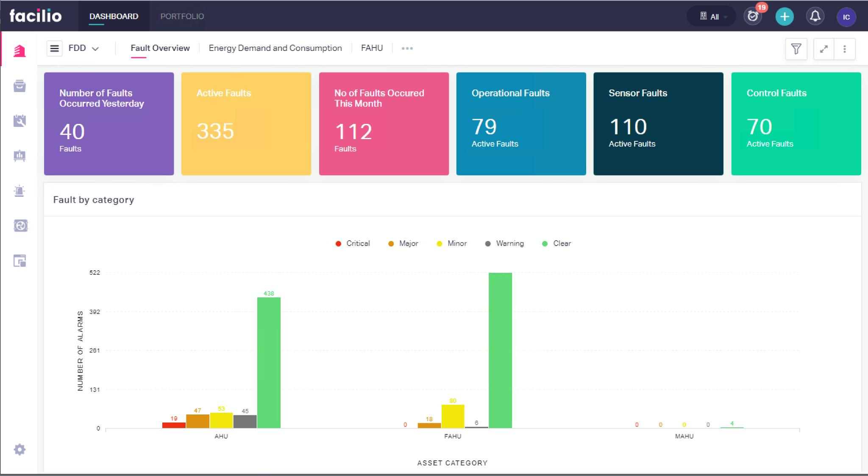Switch to Energy Demand and Consumption tab
868x476 pixels.
click(275, 48)
